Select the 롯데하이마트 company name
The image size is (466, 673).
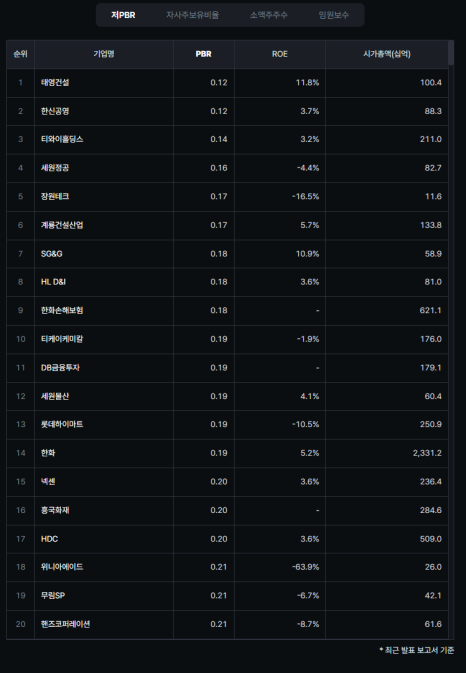tap(62, 424)
